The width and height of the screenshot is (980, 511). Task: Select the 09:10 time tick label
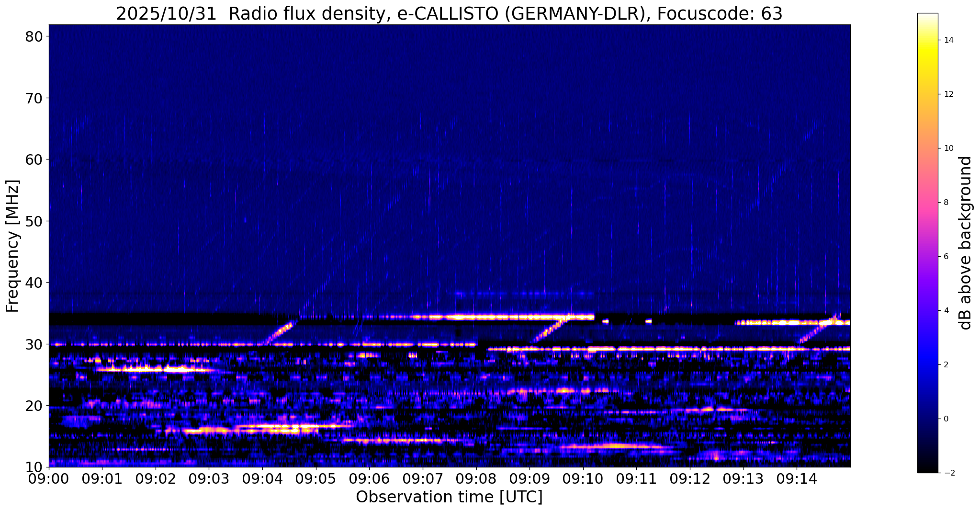pos(583,478)
